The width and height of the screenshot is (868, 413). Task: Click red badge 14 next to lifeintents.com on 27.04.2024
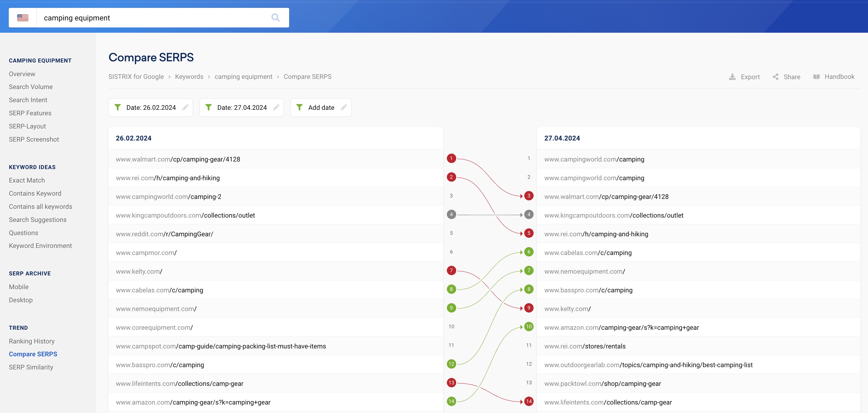[529, 402]
